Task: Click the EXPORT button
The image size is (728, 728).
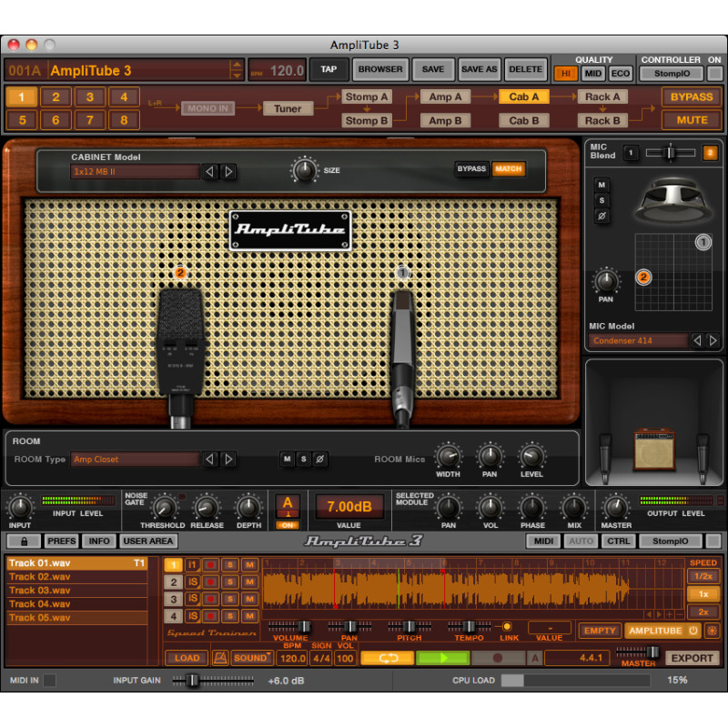Action: click(x=692, y=658)
